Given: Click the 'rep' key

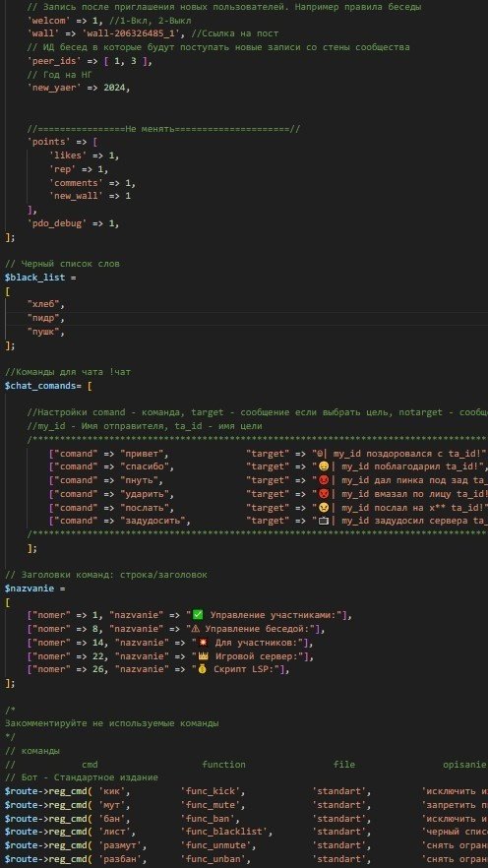Looking at the screenshot, I should coord(63,169).
